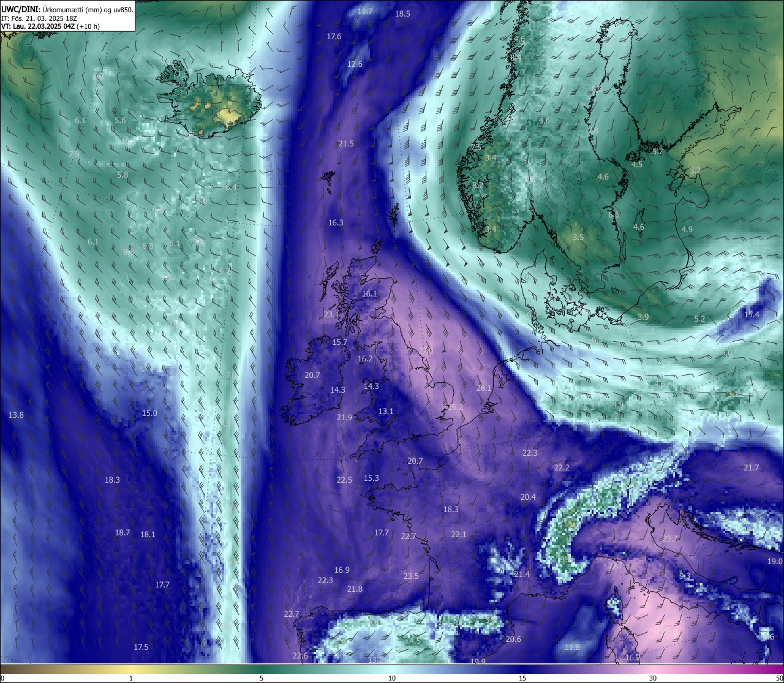Click the pink section of the color bar above 30
This screenshot has width=784, height=683.
pyautogui.click(x=653, y=668)
